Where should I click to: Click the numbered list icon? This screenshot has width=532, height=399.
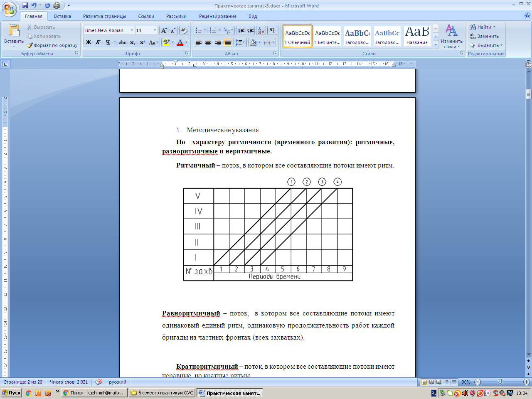(213, 30)
